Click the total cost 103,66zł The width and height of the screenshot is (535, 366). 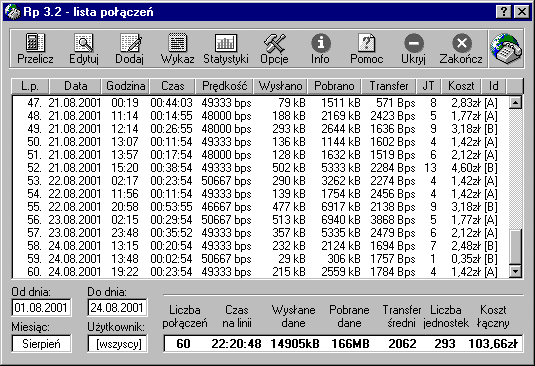tap(493, 344)
